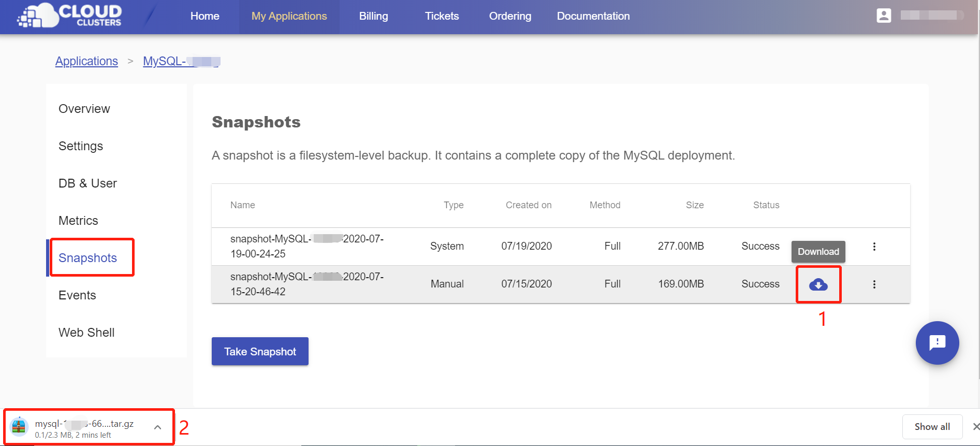Open more options for the Manual snapshot row
The width and height of the screenshot is (980, 446).
874,284
